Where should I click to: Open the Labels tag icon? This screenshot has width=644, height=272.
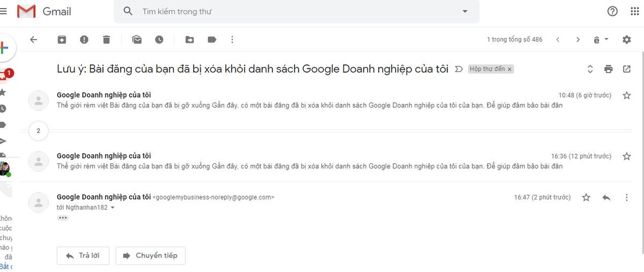point(211,39)
